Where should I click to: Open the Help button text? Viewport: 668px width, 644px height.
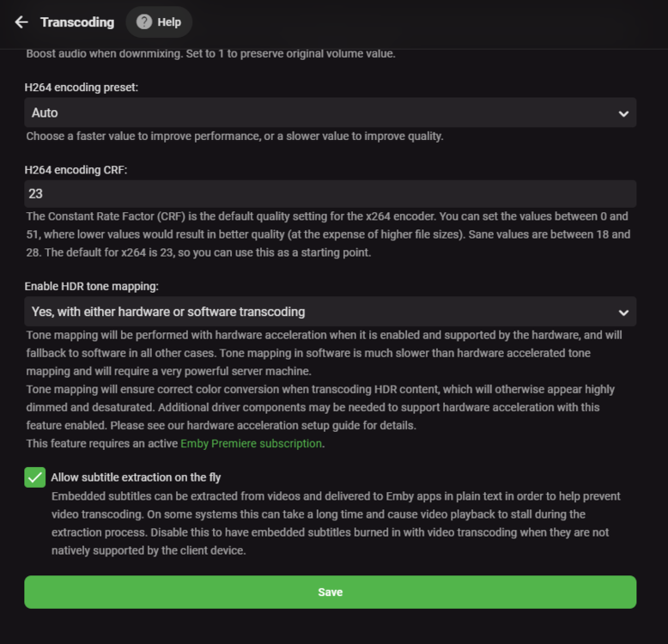(x=169, y=22)
